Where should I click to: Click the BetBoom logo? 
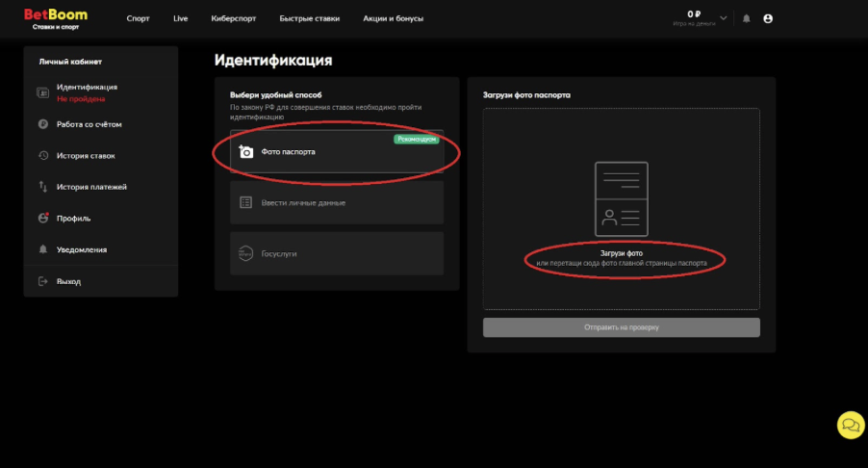click(56, 18)
